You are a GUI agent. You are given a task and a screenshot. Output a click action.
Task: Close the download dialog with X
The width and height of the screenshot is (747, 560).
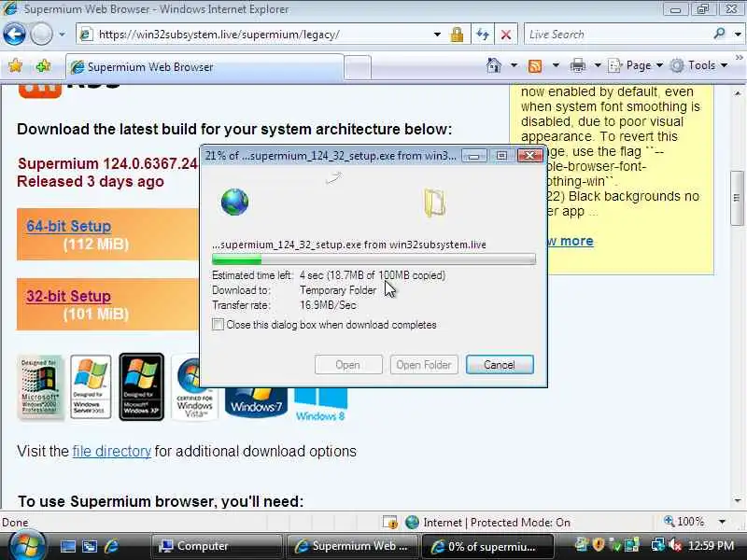529,156
